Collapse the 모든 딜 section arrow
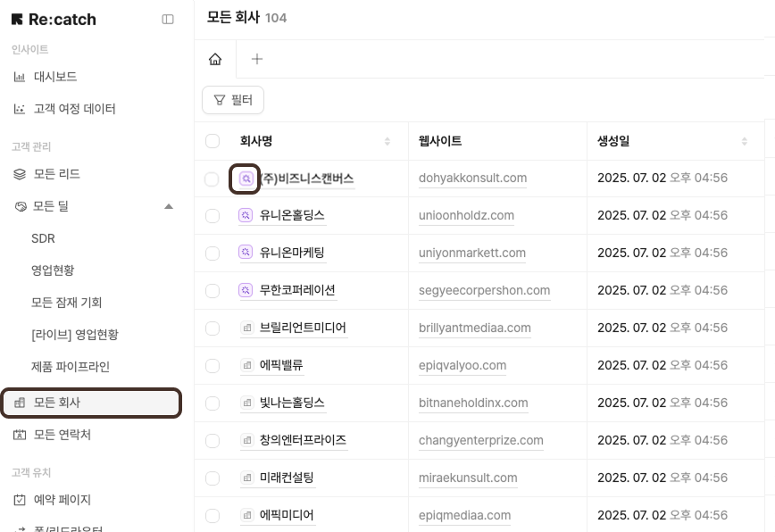 click(x=169, y=206)
